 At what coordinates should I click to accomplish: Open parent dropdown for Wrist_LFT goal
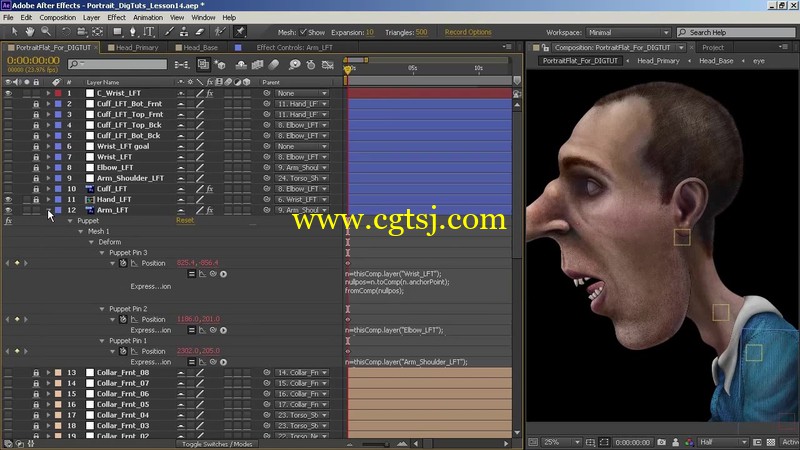[302, 146]
